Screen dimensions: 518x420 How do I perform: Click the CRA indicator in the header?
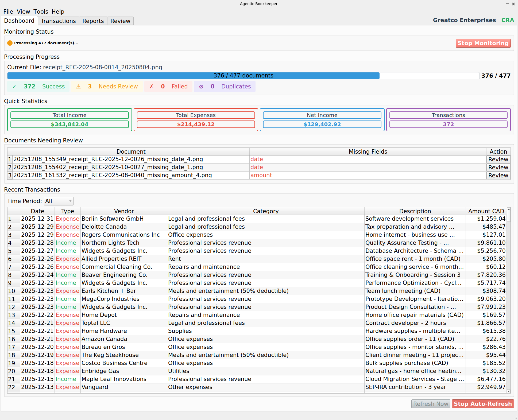(x=508, y=20)
